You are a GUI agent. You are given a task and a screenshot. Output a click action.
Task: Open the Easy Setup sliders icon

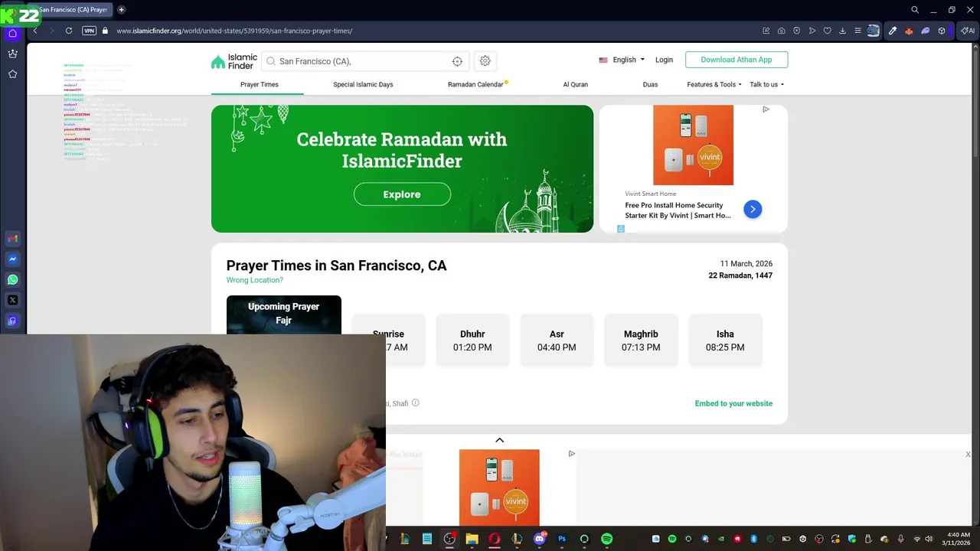click(x=857, y=31)
